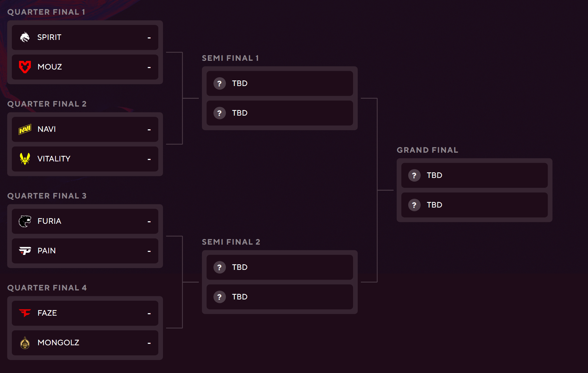Image resolution: width=588 pixels, height=373 pixels.
Task: Select the VITALITY team name
Action: (54, 159)
